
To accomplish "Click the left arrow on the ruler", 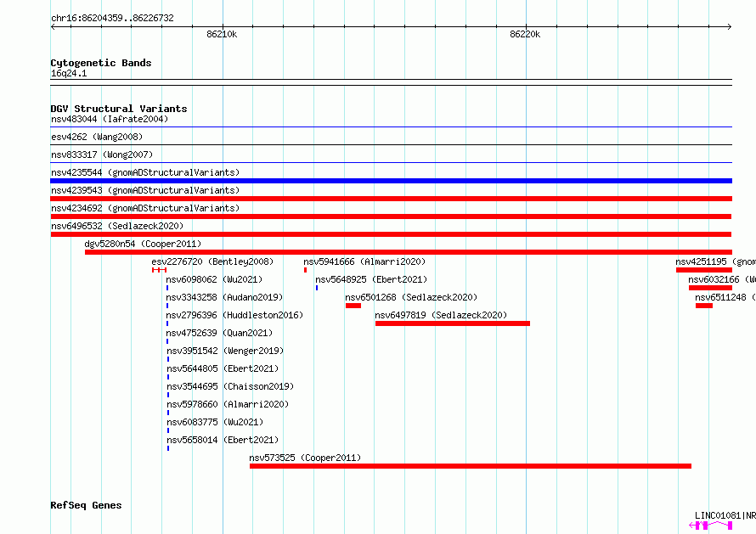I will 54,27.
